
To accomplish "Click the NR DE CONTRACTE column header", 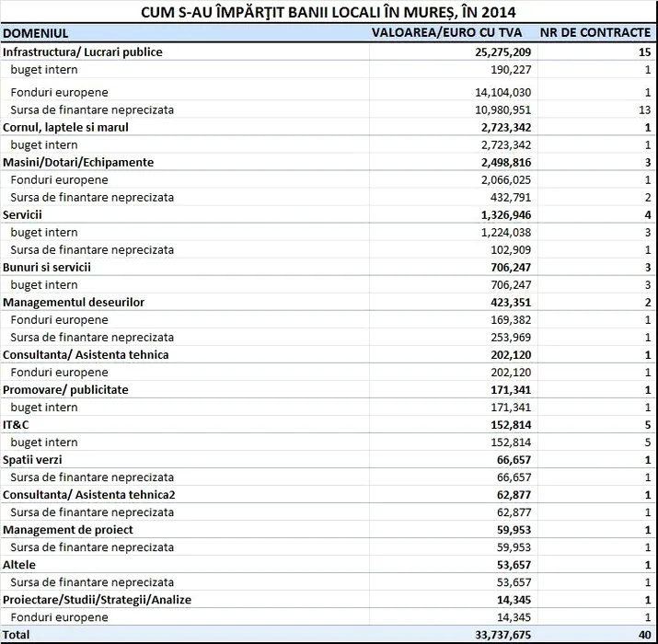I will coord(595,33).
